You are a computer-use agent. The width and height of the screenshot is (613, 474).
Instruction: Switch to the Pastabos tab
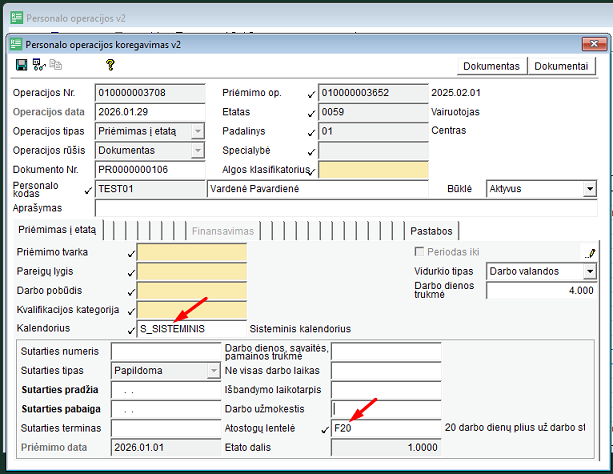click(x=433, y=230)
